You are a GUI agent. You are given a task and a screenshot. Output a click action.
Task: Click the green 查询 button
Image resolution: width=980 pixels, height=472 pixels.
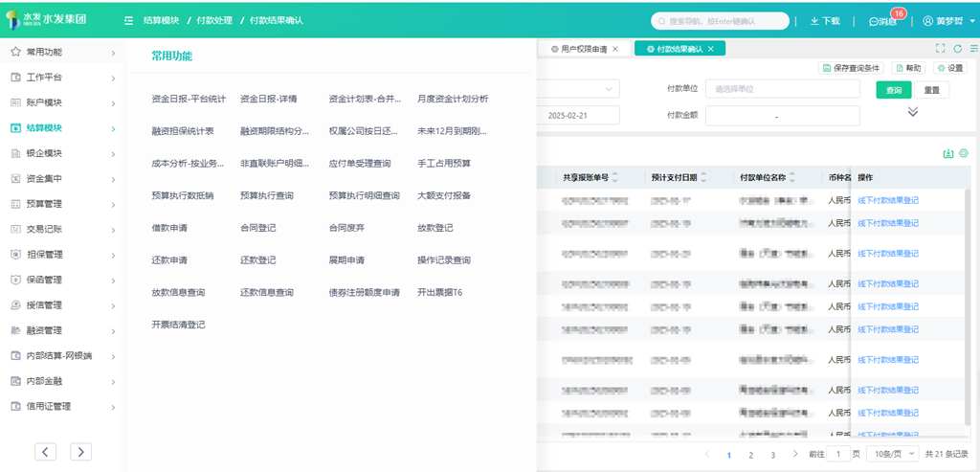point(893,90)
